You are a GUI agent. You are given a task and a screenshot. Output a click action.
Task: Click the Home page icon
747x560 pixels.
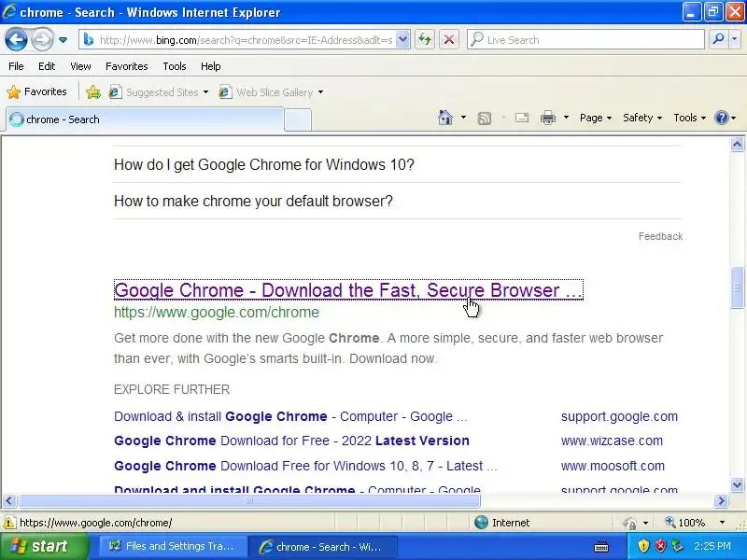point(445,118)
